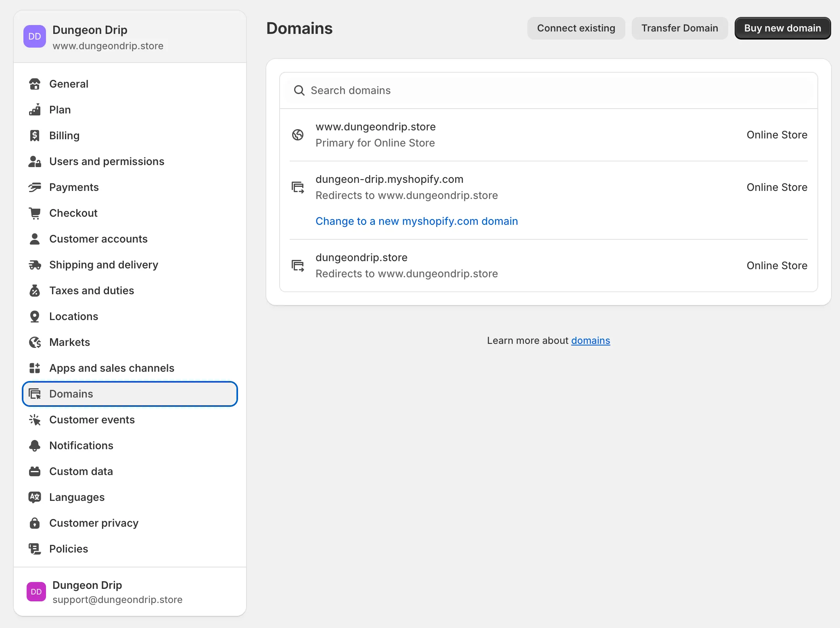Click the Notifications bell icon

tap(35, 446)
